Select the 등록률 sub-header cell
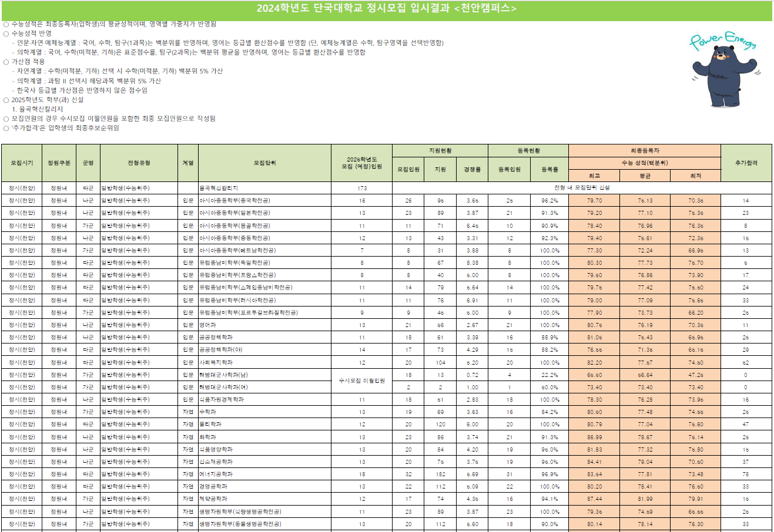The width and height of the screenshot is (774, 532). coord(549,169)
